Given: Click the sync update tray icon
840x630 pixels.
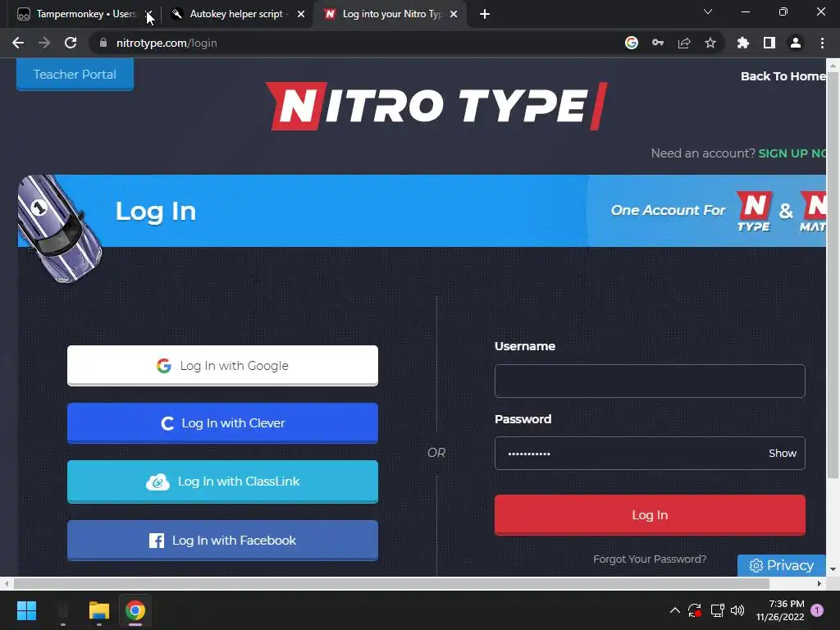Looking at the screenshot, I should coord(695,610).
